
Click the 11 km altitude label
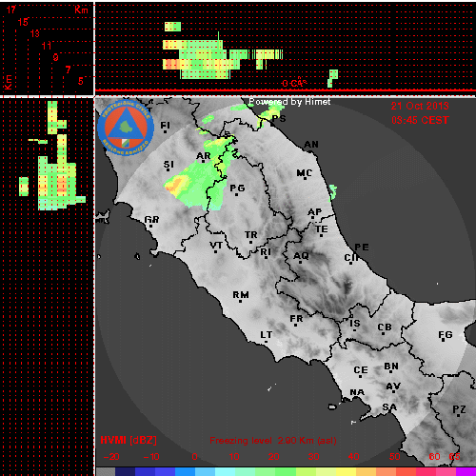(47, 46)
